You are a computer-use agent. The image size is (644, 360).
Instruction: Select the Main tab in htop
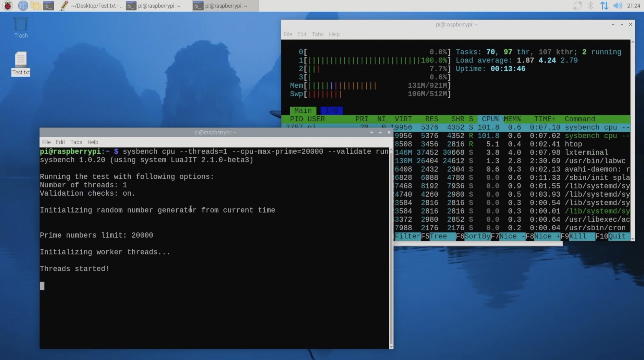coord(303,111)
